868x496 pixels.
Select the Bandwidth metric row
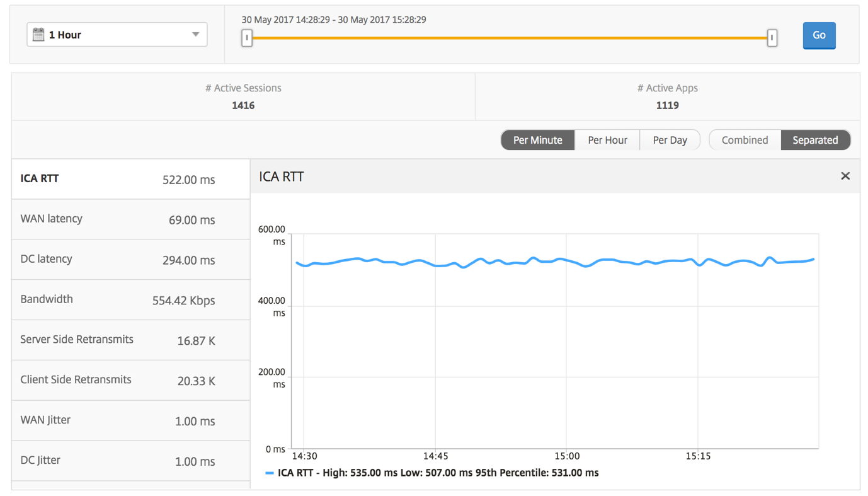click(131, 300)
